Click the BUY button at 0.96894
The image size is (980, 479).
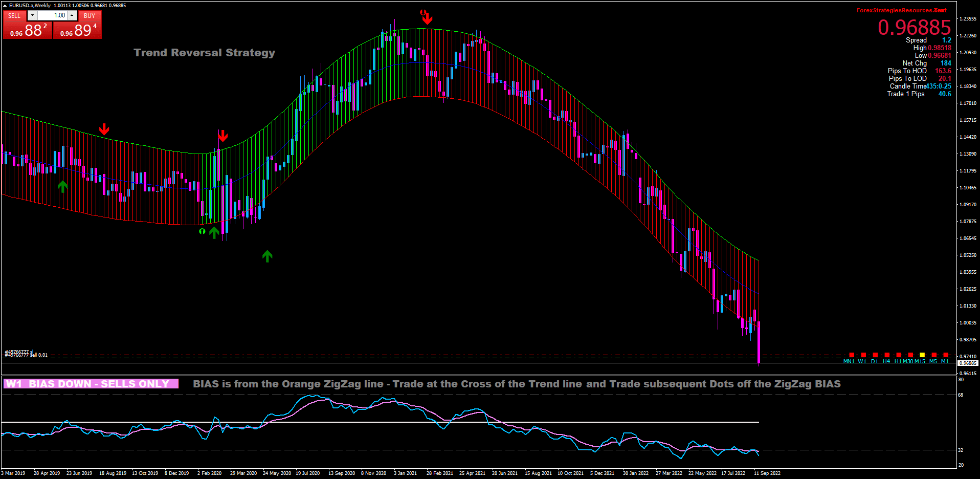[77, 30]
